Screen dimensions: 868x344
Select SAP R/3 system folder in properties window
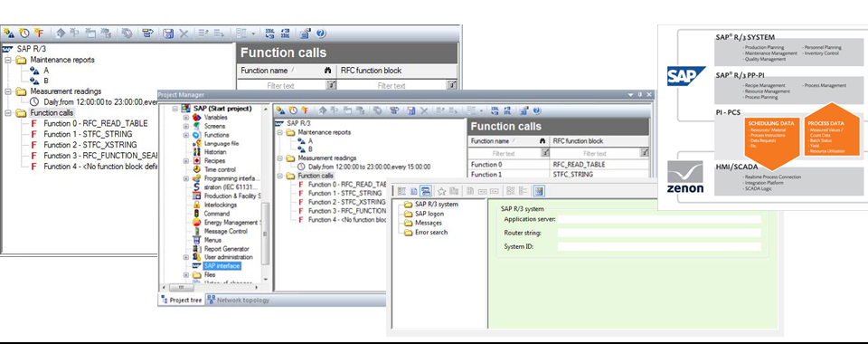[x=436, y=205]
